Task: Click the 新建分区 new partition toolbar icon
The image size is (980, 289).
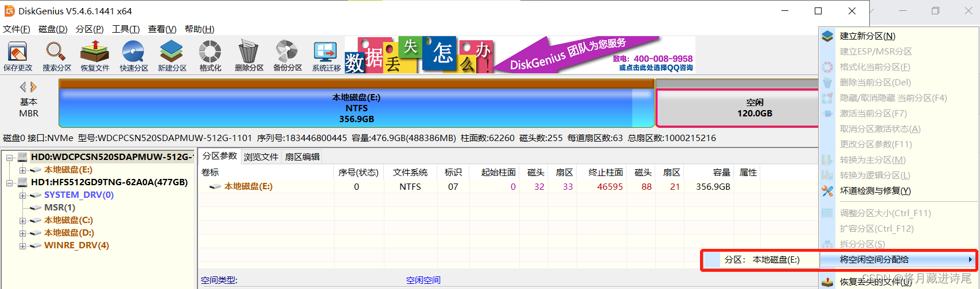Action: pos(172,56)
